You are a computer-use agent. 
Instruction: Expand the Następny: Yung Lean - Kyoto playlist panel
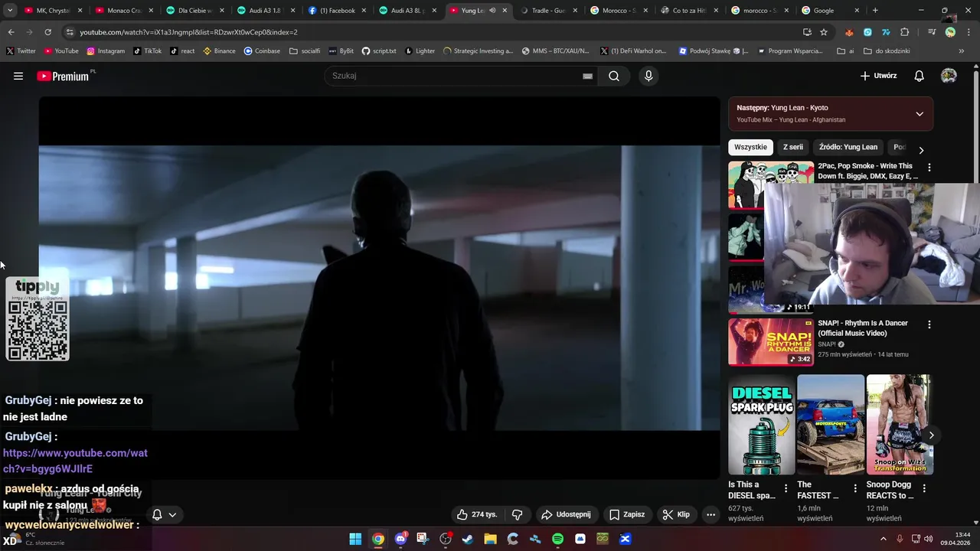pyautogui.click(x=920, y=114)
